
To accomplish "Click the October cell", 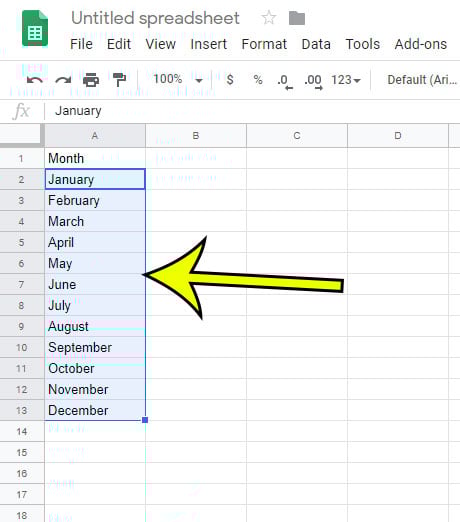I will pos(95,368).
